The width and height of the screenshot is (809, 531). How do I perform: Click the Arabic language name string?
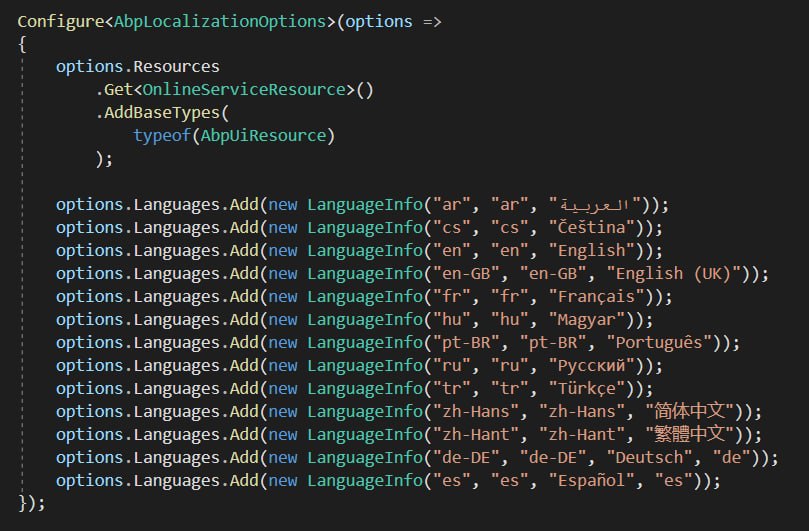point(594,205)
